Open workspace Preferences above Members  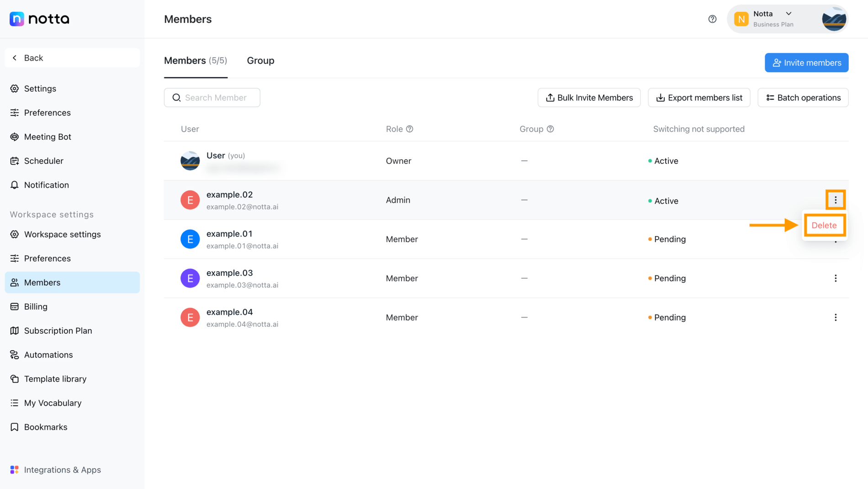(47, 258)
